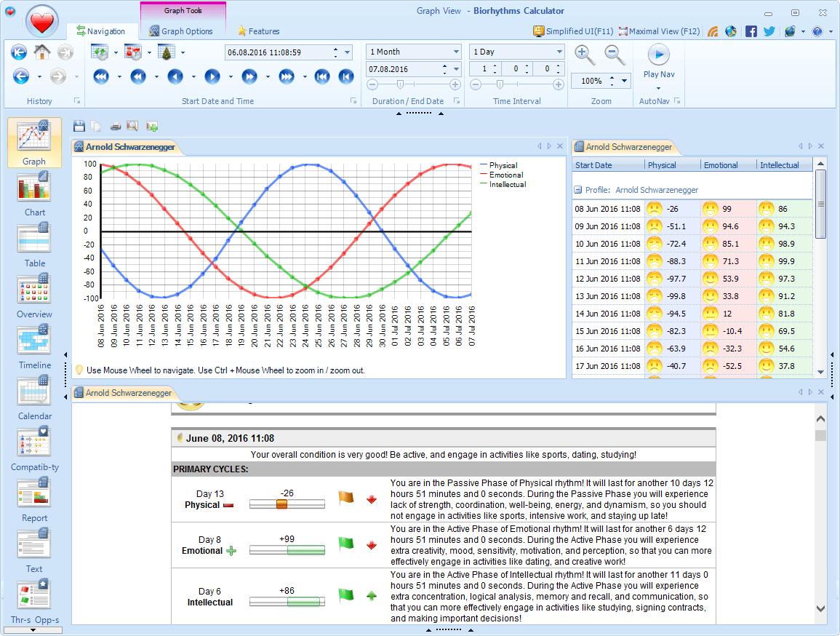Select the 13 Jun 2016 11:08 row
The width and height of the screenshot is (840, 636).
(x=692, y=295)
